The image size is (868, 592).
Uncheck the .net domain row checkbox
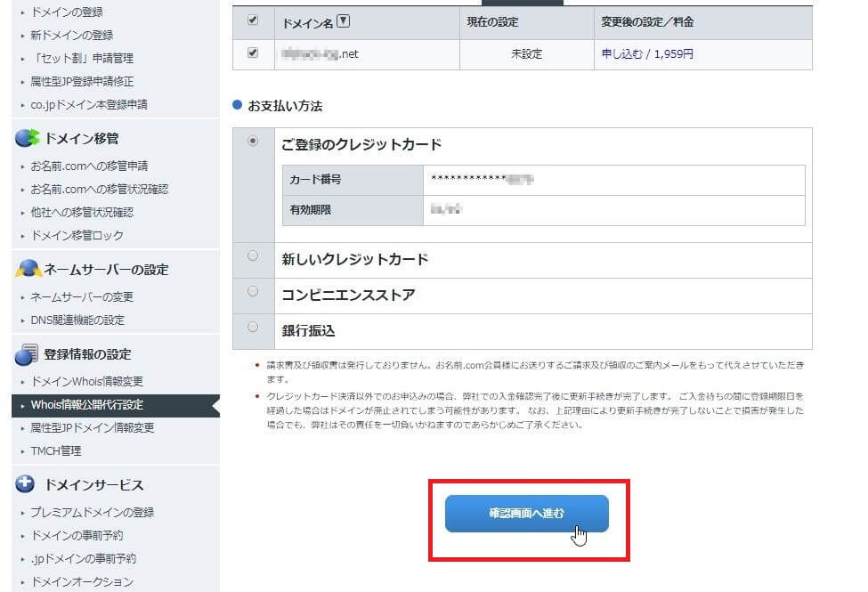(253, 53)
